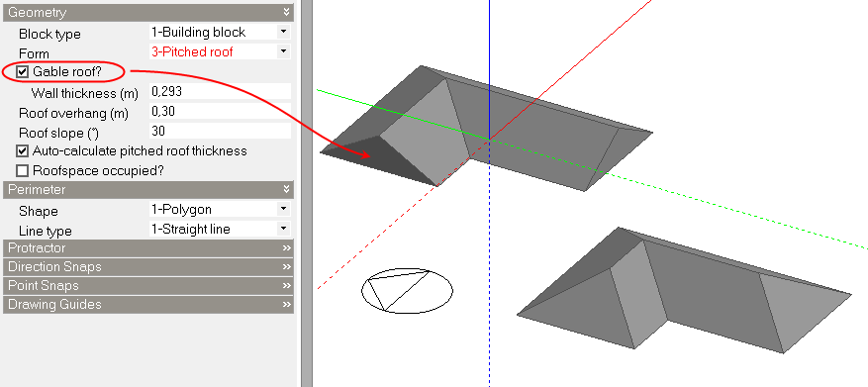Click the Line type label
Image resolution: width=868 pixels, height=387 pixels.
click(46, 231)
